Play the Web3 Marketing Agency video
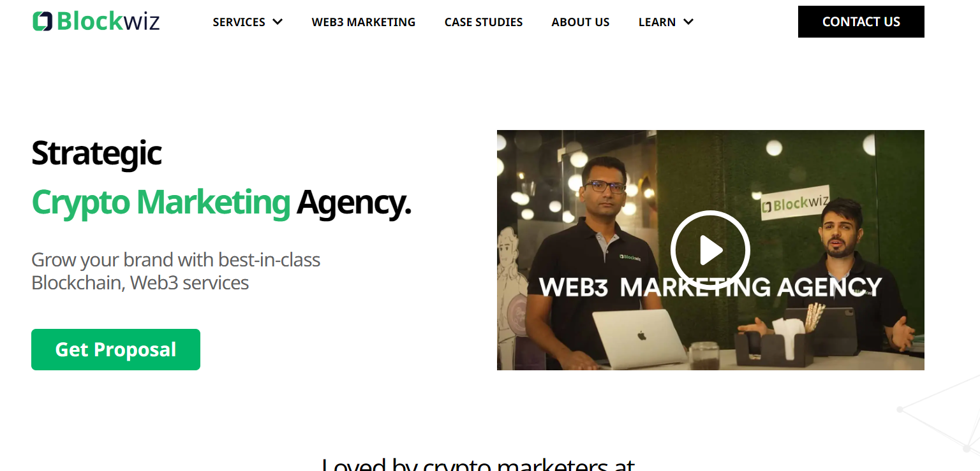980x471 pixels. pyautogui.click(x=710, y=250)
